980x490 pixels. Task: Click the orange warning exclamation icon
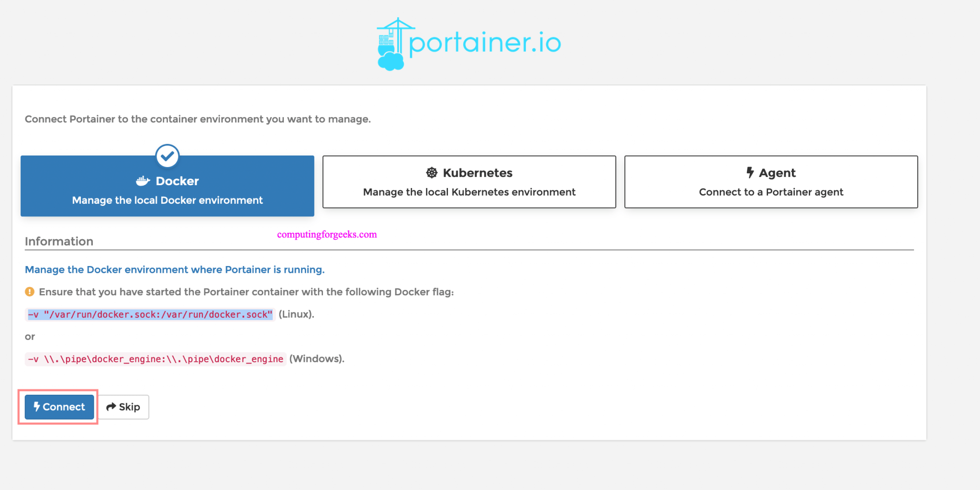pyautogui.click(x=30, y=292)
